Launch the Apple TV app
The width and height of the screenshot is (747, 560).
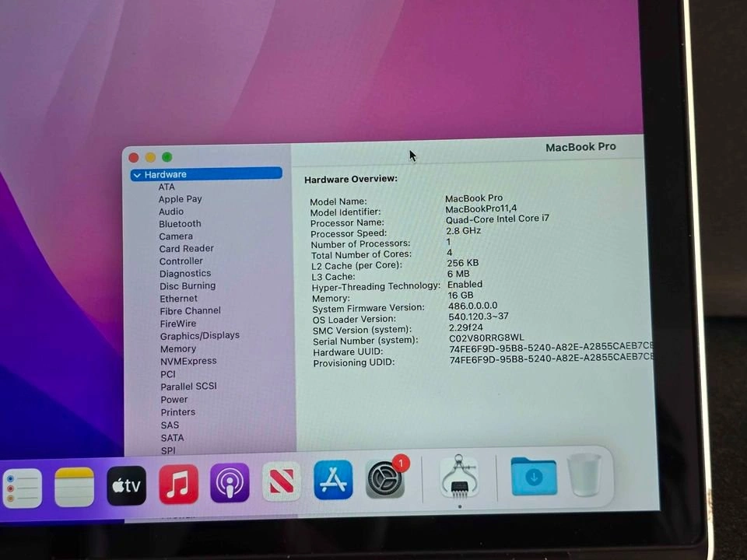click(x=126, y=486)
